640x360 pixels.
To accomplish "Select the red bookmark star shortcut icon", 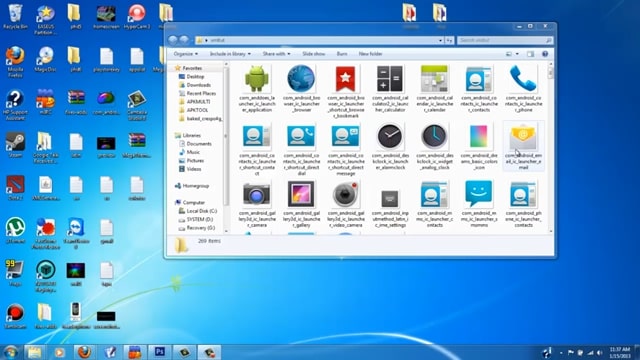I will point(345,79).
